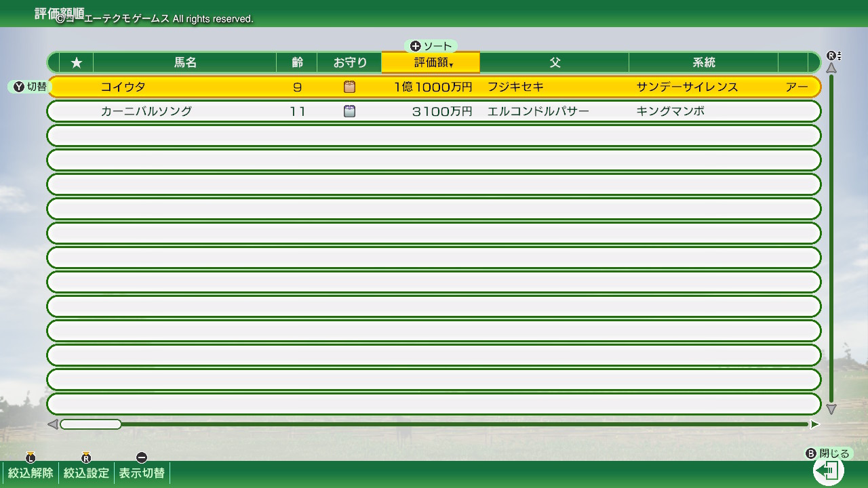The image size is (868, 488).
Task: Select the 系統 column header
Action: (703, 62)
